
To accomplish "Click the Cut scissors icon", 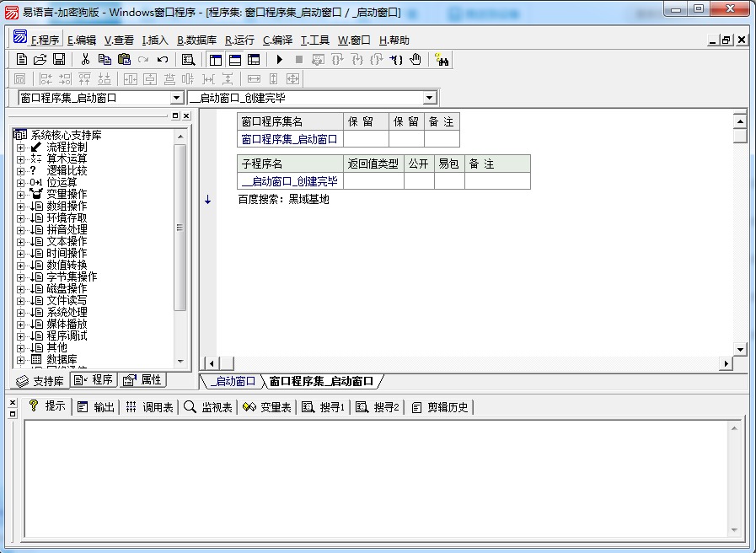I will pyautogui.click(x=85, y=59).
